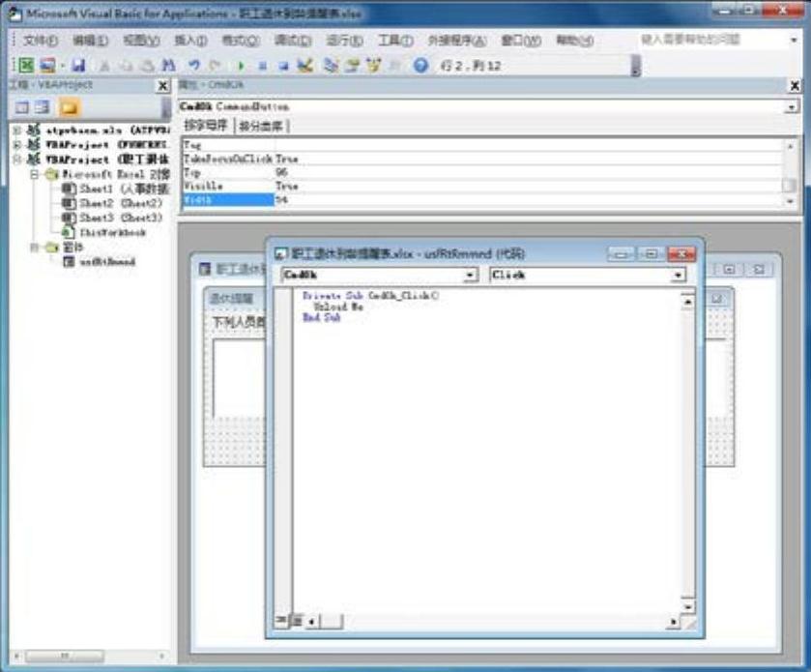
Task: Open the CmdOk CommandButton object dropdown in Properties
Action: [791, 107]
